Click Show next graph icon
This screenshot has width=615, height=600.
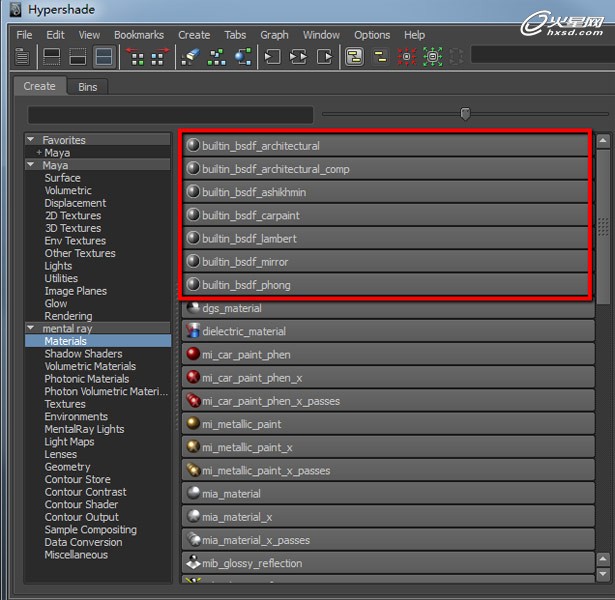coord(159,57)
